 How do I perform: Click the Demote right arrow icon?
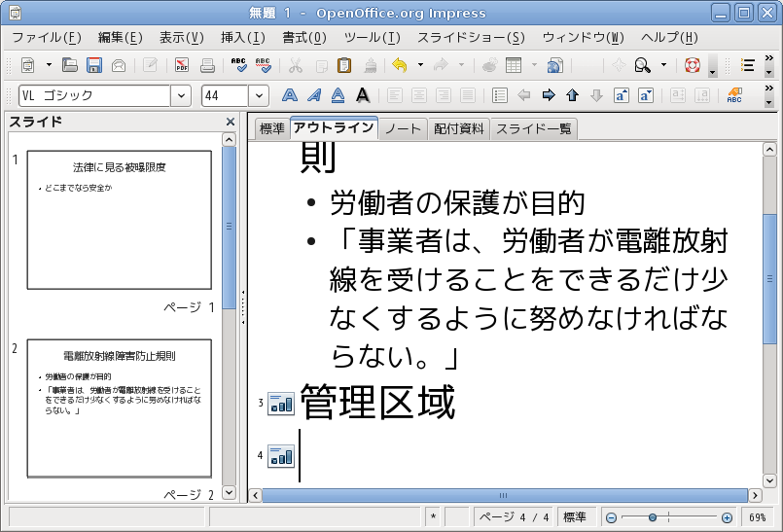(549, 95)
